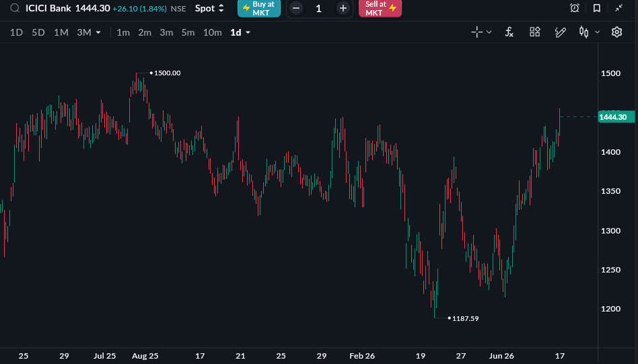The height and width of the screenshot is (364, 638).
Task: Select 5D range
Action: pyautogui.click(x=38, y=32)
